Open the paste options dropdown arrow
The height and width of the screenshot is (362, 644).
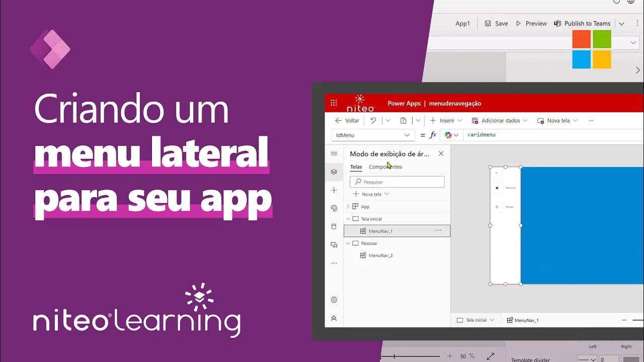(x=418, y=121)
